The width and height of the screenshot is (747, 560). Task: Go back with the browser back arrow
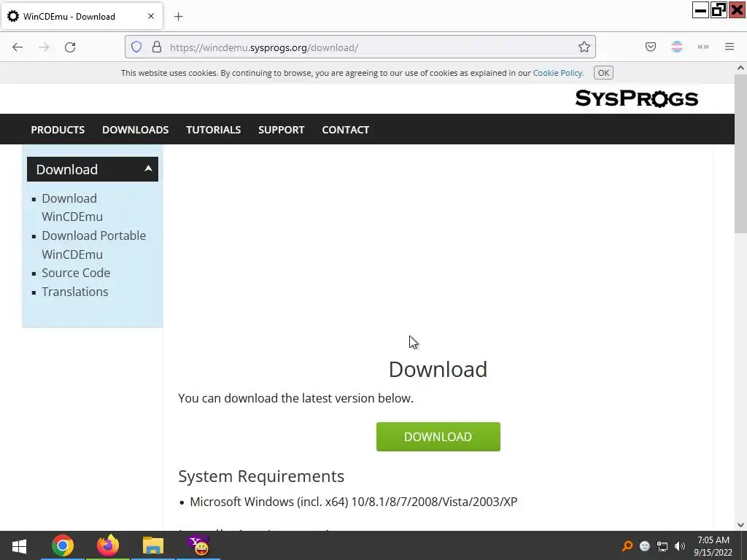coord(18,47)
